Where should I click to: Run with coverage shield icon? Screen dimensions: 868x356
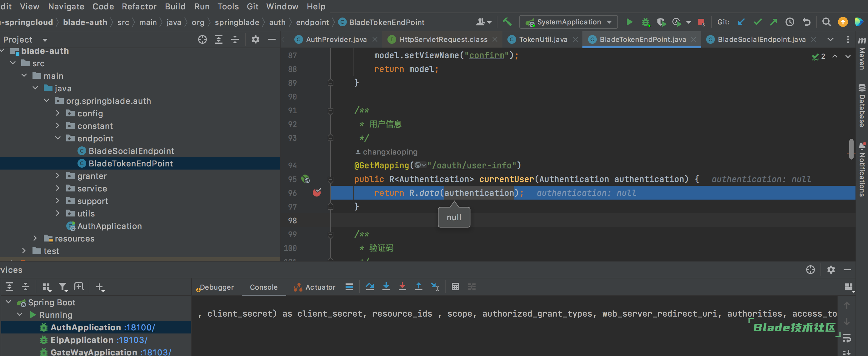[661, 22]
